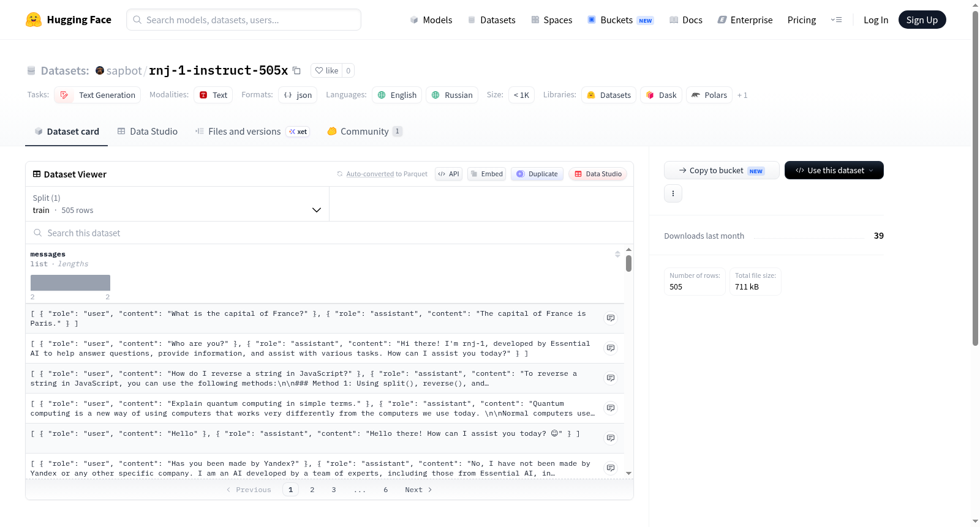Click the page vertical scrollbar
The height and width of the screenshot is (527, 980).
(x=975, y=178)
